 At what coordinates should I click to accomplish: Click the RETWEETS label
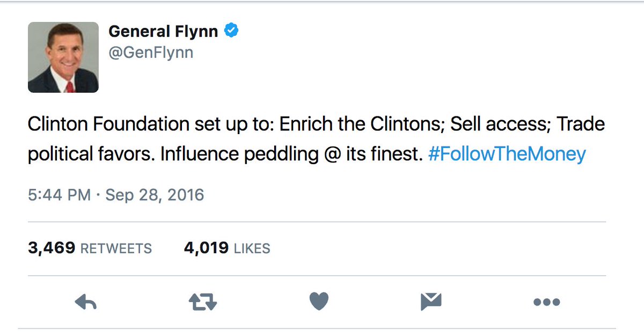[116, 249]
